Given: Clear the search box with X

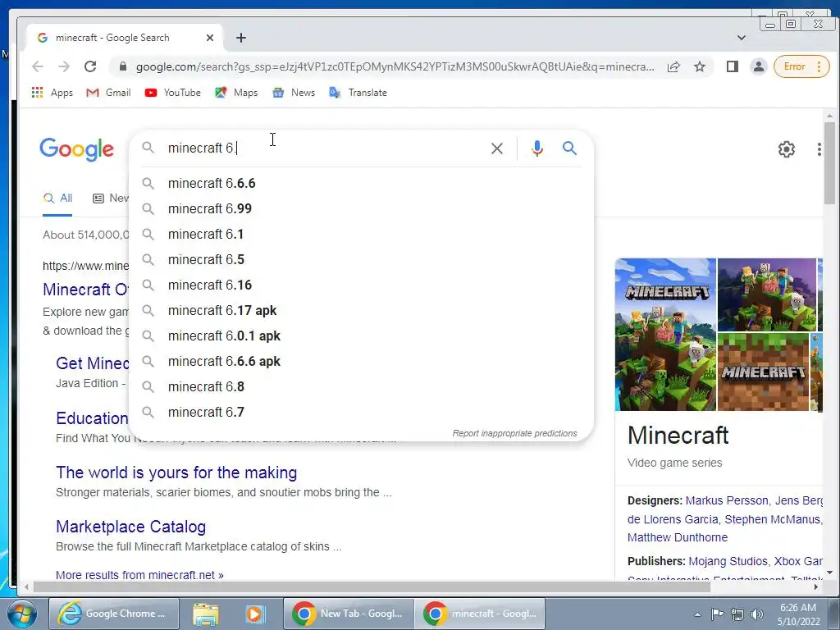Looking at the screenshot, I should point(496,148).
